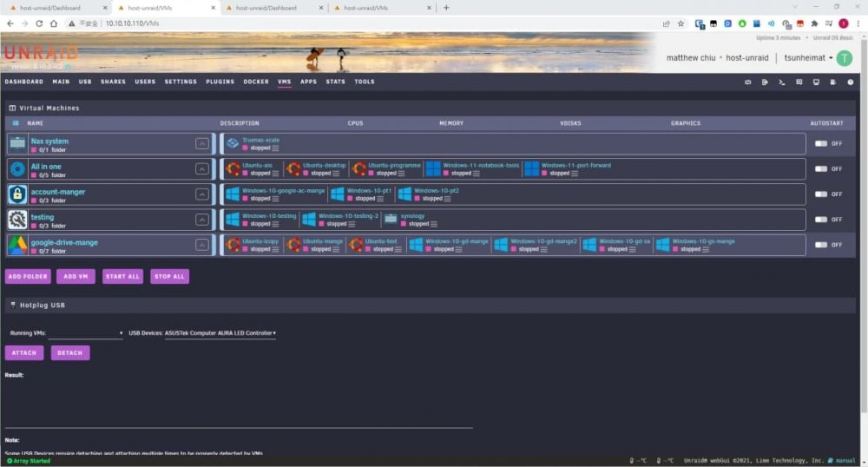Click the Windows-10-gd-sa VM icon
Viewport: 868px width, 467px height.
(x=590, y=245)
